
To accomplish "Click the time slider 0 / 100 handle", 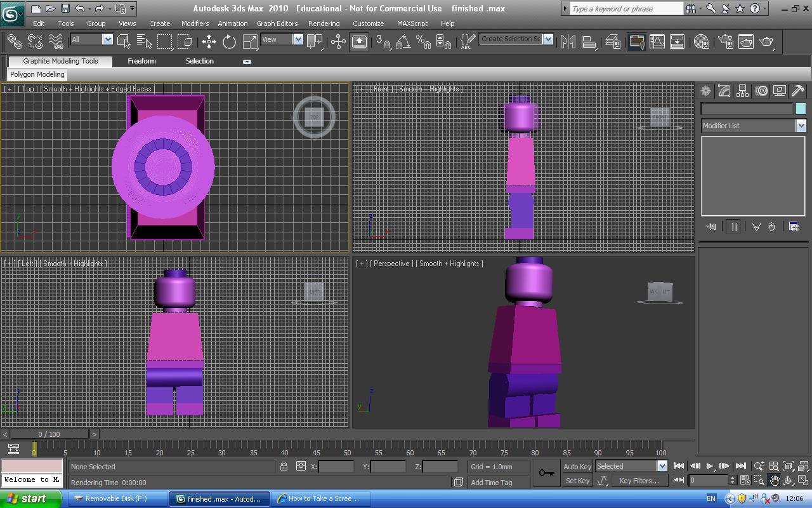I will pos(49,434).
